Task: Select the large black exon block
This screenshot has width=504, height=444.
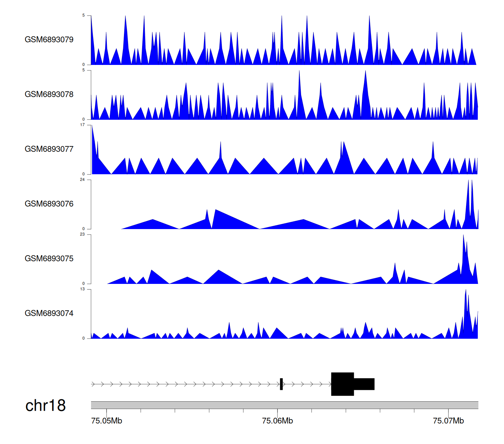Action: (x=342, y=384)
